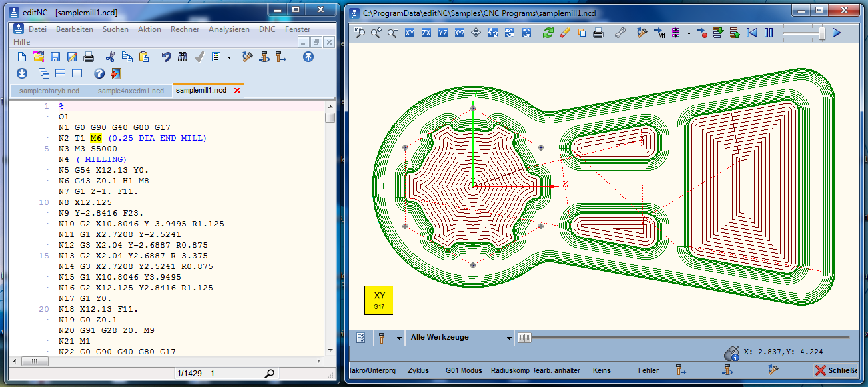Open the Analysieren menu
The height and width of the screenshot is (387, 868).
[x=229, y=29]
